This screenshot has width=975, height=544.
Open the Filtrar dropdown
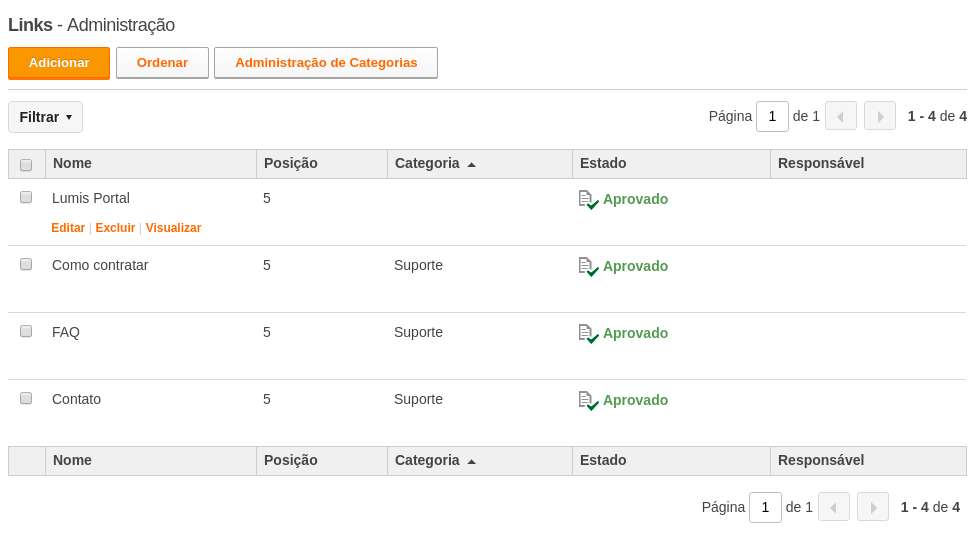(x=45, y=117)
